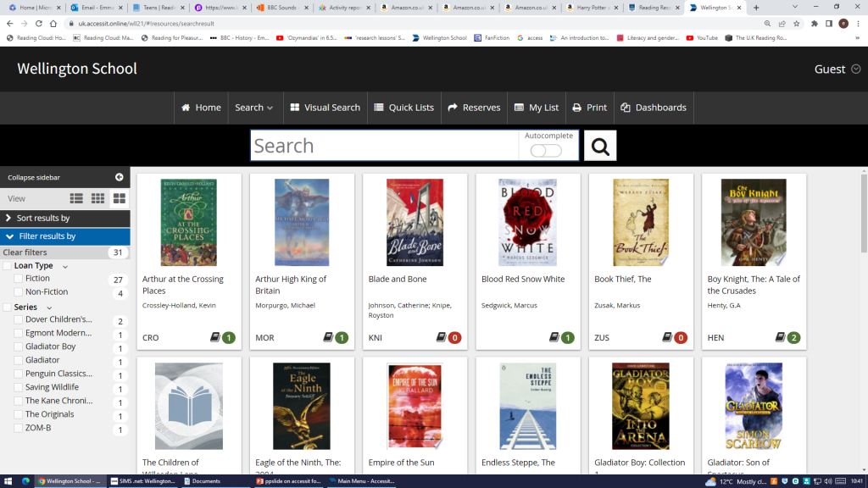The image size is (868, 488).
Task: Check the Gladiator Boy series checkbox
Action: (19, 347)
